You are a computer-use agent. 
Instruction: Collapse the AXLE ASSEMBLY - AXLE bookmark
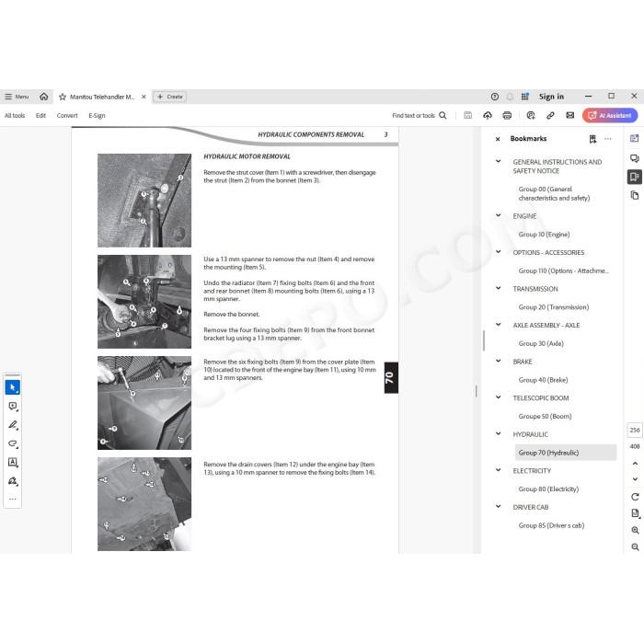(499, 325)
